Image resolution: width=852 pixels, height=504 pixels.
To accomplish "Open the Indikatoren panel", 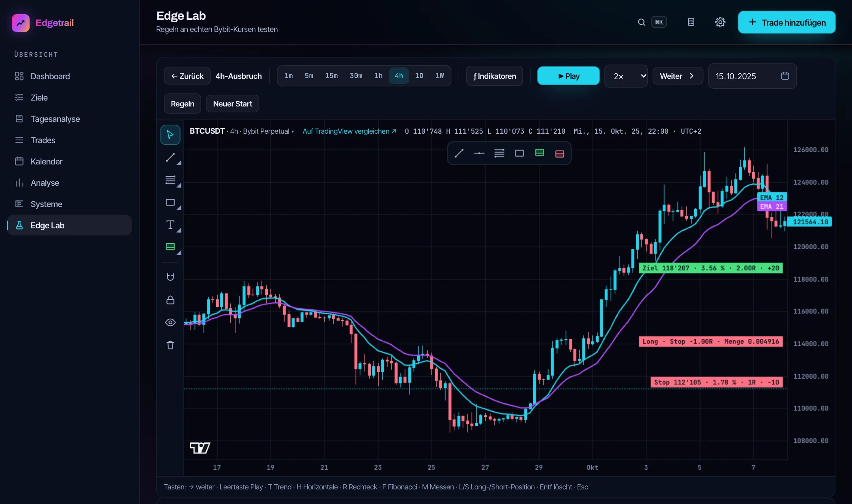I will 495,76.
